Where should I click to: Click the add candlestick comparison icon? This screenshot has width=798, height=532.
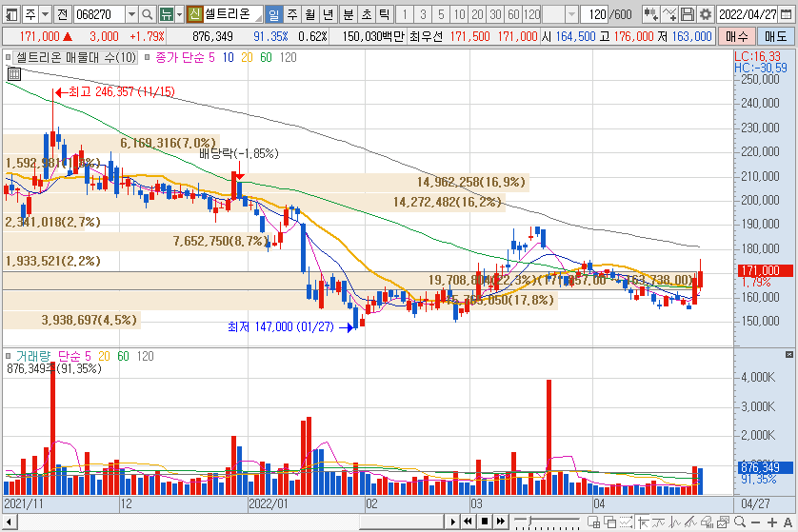click(650, 14)
